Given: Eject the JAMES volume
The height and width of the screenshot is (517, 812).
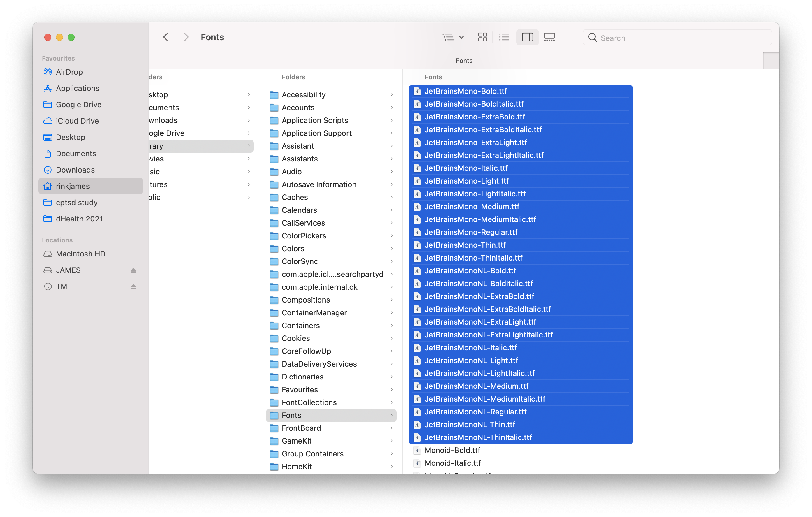Looking at the screenshot, I should pos(134,270).
